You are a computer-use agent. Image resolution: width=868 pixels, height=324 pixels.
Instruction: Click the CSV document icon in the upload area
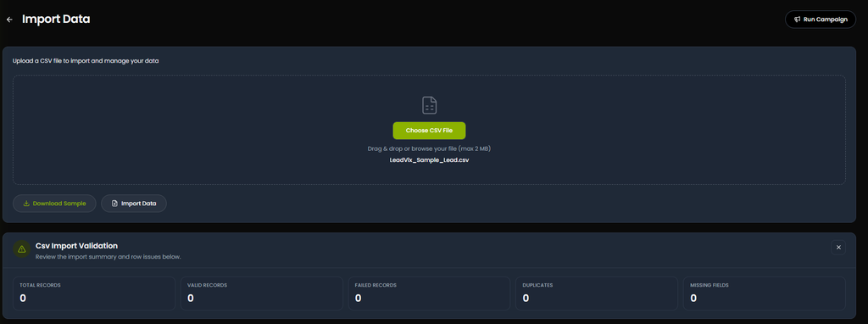pos(430,105)
